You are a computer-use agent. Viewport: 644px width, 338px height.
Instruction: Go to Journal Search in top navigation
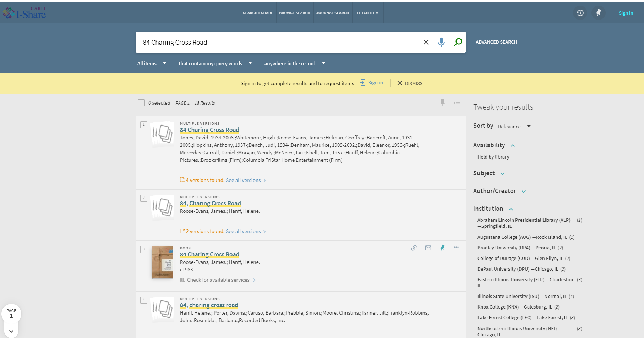332,13
